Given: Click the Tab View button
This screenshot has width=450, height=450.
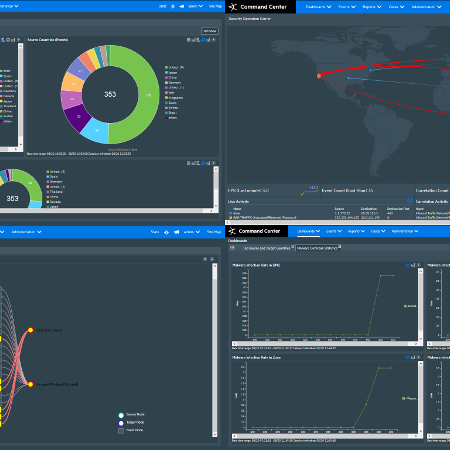Looking at the screenshot, I should [x=210, y=31].
